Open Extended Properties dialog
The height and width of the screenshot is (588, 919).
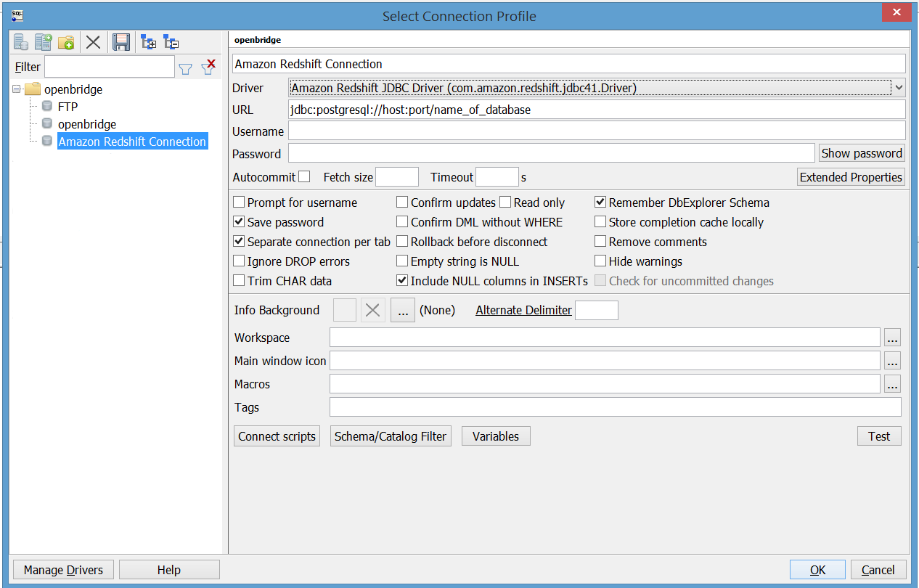(851, 177)
